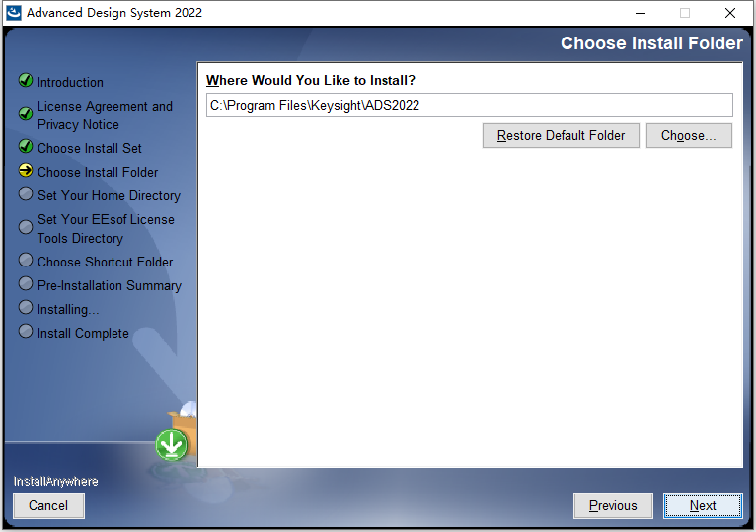Click the circle icon beside Pre-Installation Summary
The image size is (756, 532).
26,283
